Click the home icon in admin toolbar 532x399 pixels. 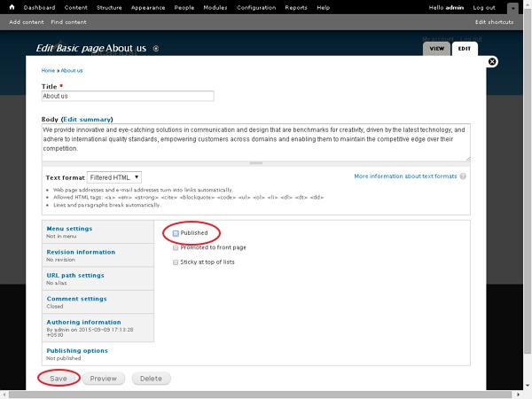12,7
